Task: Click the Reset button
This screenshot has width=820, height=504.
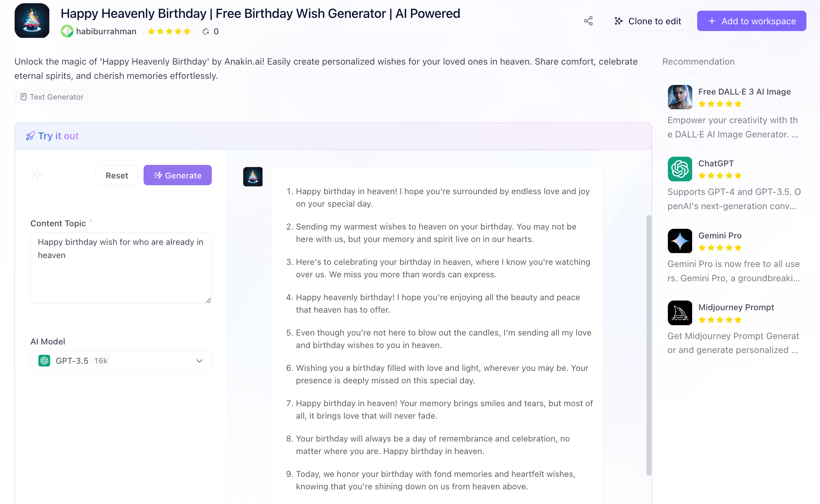Action: click(117, 175)
